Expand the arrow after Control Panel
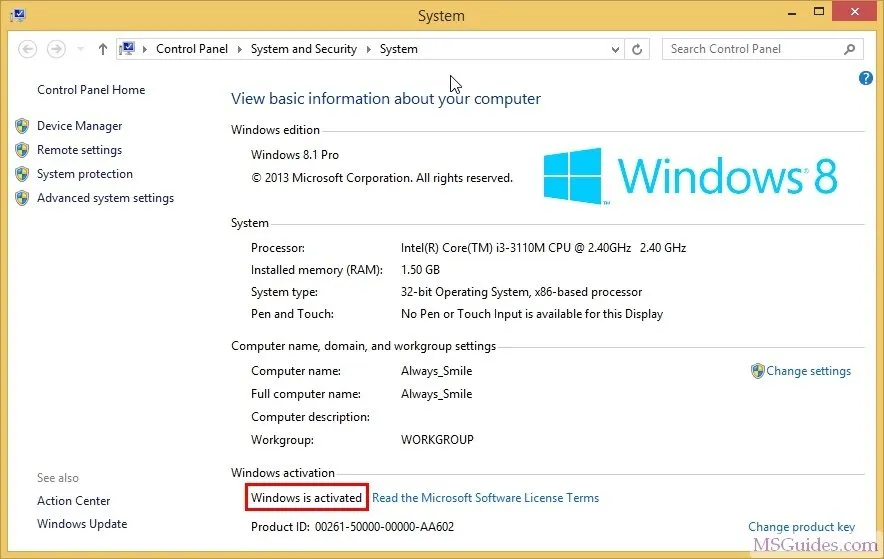The image size is (884, 559). tap(240, 50)
